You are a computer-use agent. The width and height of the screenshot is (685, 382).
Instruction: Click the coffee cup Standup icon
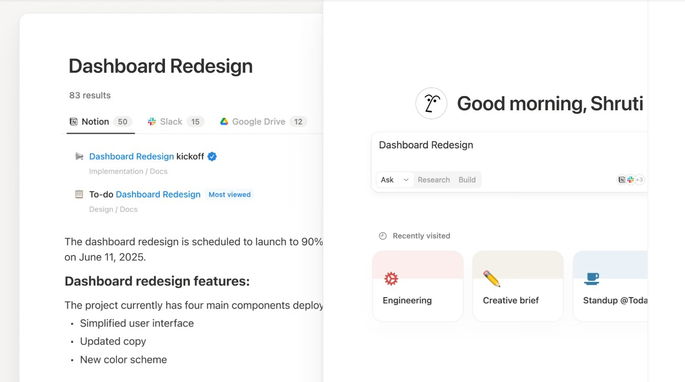592,278
